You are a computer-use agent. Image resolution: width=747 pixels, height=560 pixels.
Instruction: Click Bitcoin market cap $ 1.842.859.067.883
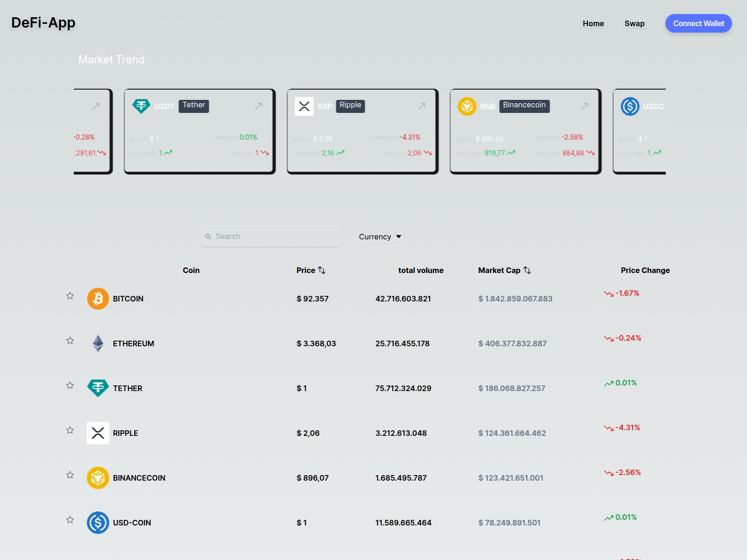click(515, 299)
